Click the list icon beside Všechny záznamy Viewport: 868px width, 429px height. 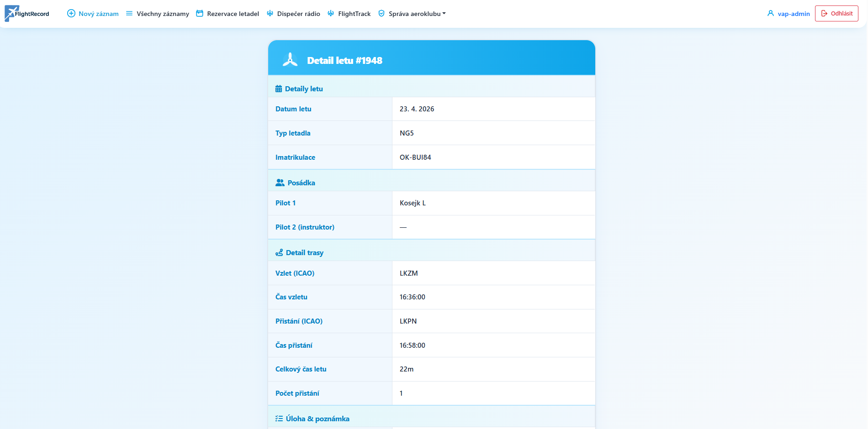pos(129,14)
